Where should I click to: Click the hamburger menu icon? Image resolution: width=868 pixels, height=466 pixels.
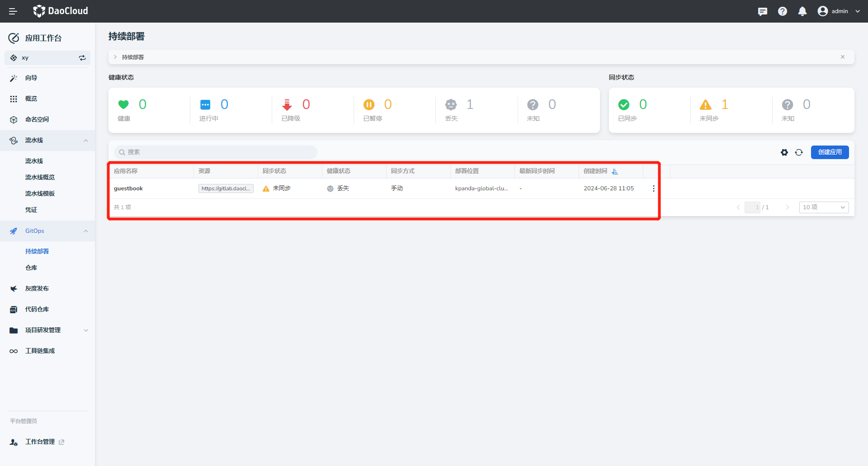(13, 11)
